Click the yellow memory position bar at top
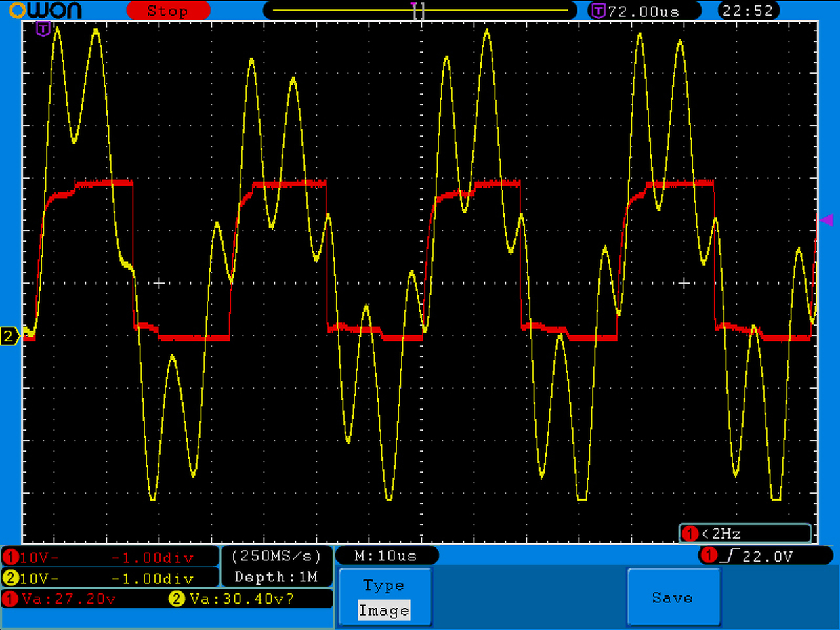Image resolution: width=840 pixels, height=630 pixels. point(420,10)
